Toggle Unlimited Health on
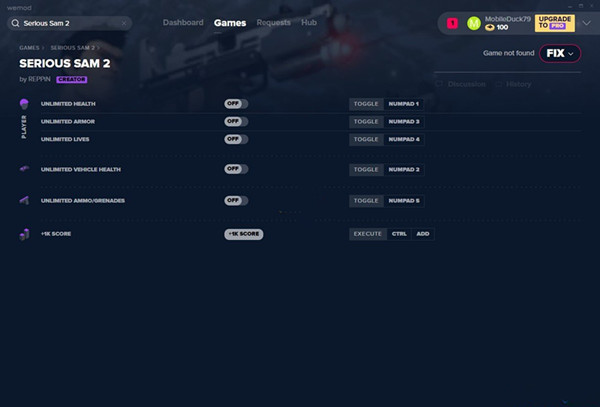Viewport: 600px width, 407px height. pos(236,104)
